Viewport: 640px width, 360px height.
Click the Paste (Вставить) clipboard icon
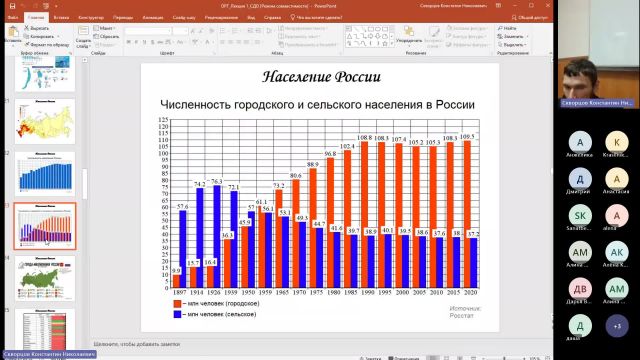13,32
